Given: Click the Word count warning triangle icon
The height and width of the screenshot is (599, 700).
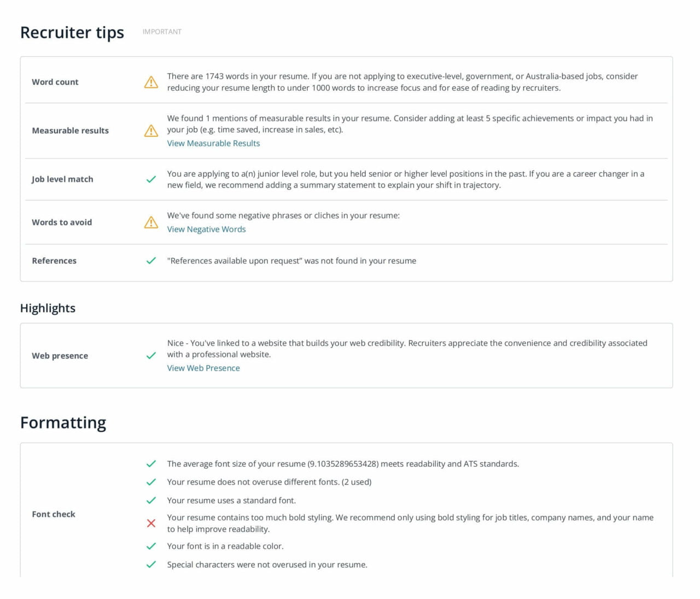Looking at the screenshot, I should click(151, 82).
